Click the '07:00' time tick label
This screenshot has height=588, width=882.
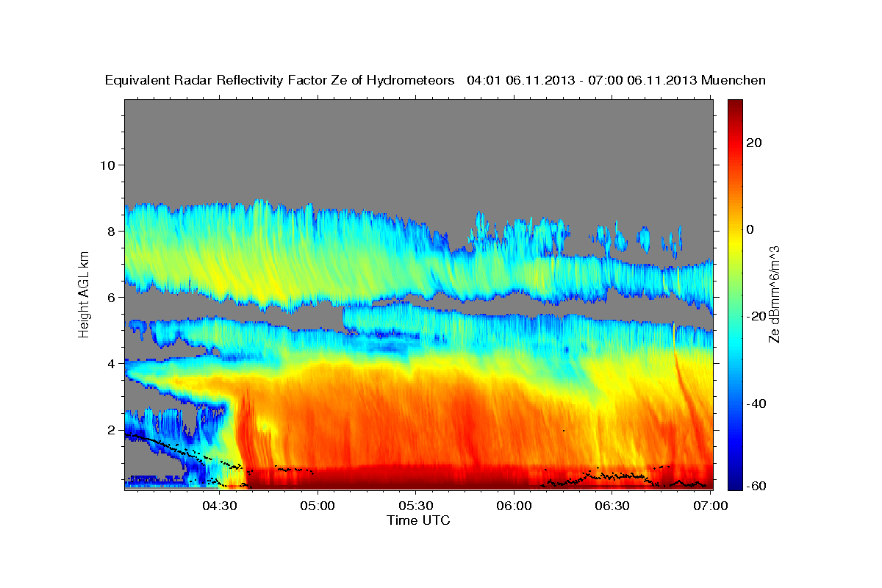point(711,506)
